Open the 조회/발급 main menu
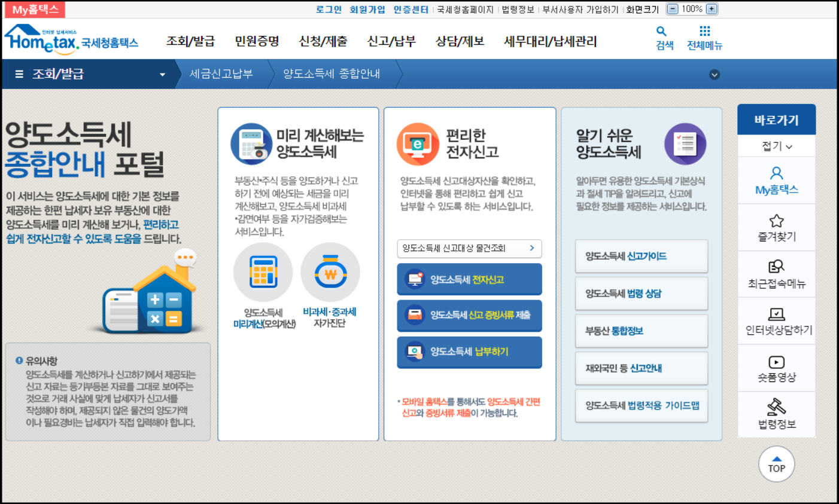The image size is (839, 504). 190,41
